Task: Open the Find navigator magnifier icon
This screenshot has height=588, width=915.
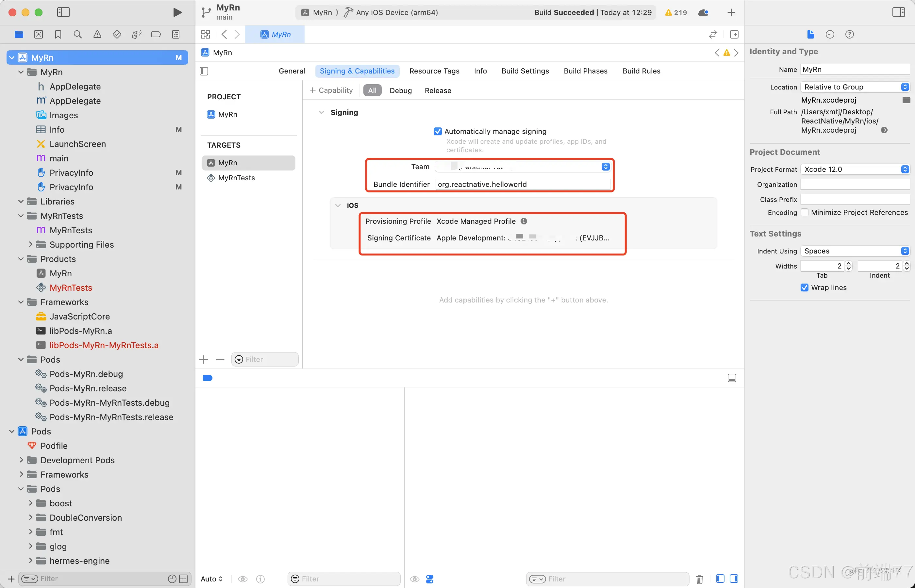Action: pos(77,34)
